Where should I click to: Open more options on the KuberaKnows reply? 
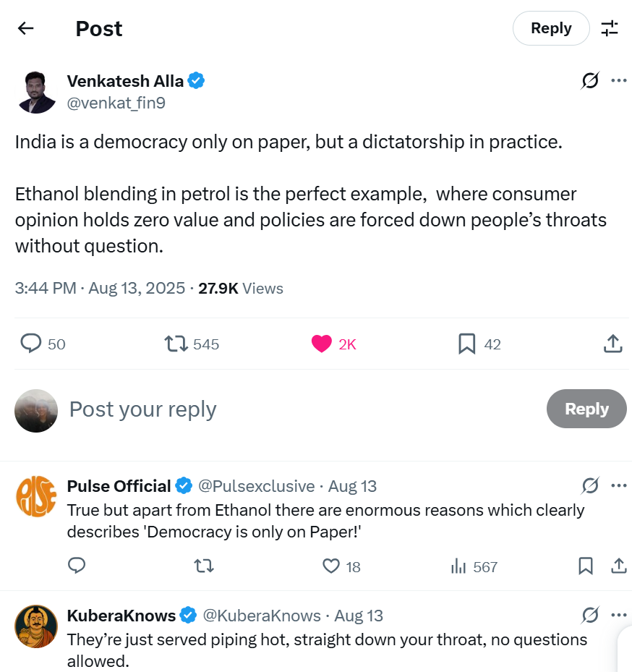tap(619, 616)
